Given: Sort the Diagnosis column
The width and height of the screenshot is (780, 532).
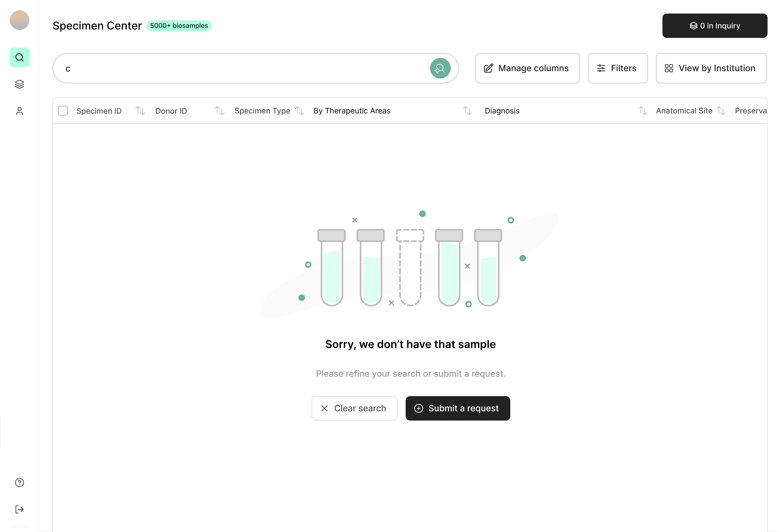Looking at the screenshot, I should [642, 111].
